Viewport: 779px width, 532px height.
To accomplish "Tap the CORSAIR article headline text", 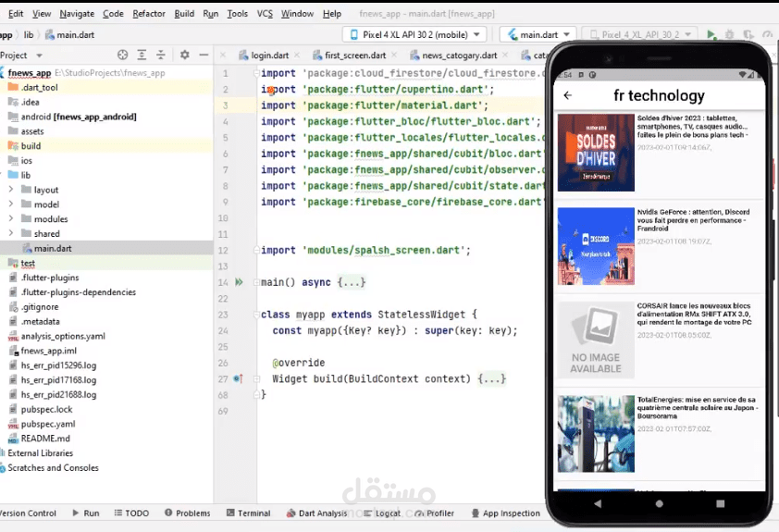I will (x=694, y=314).
